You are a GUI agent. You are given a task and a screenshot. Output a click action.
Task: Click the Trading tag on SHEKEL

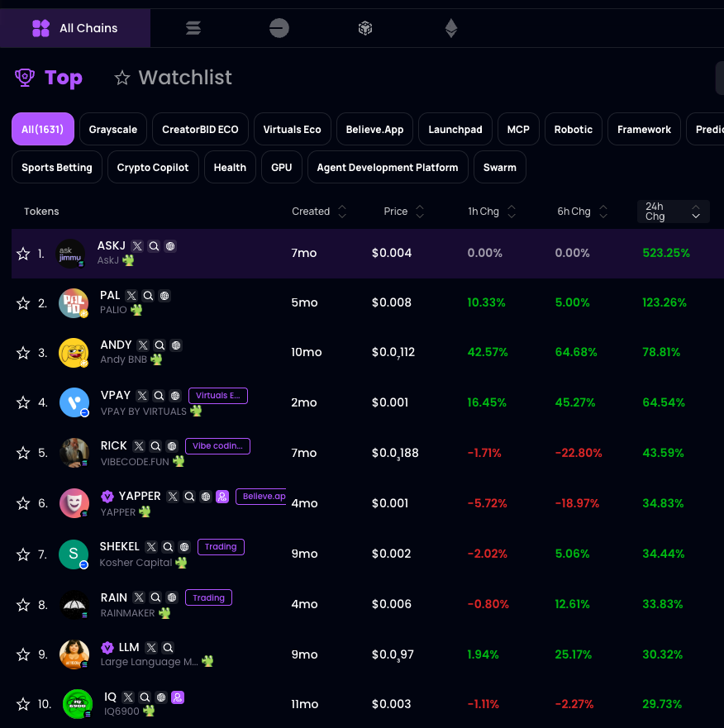[221, 547]
